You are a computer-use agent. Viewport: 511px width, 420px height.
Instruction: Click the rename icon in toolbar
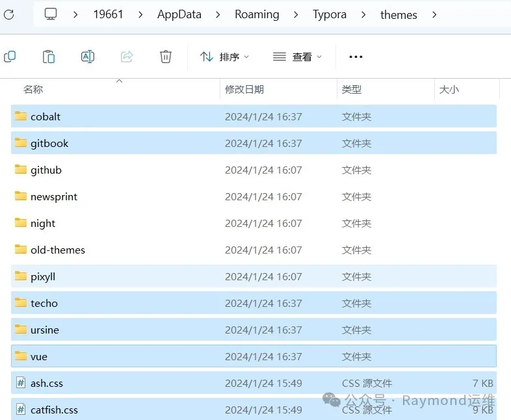pos(88,57)
